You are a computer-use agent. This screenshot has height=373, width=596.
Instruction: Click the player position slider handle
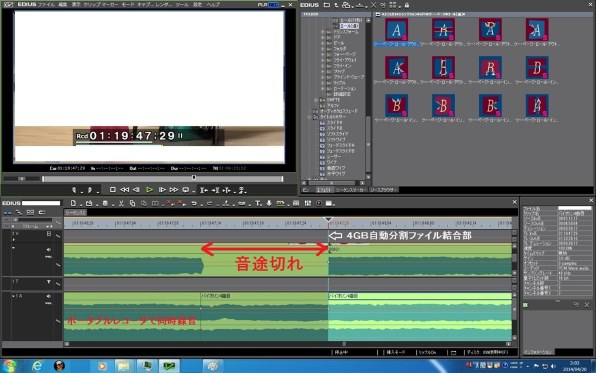tap(194, 178)
